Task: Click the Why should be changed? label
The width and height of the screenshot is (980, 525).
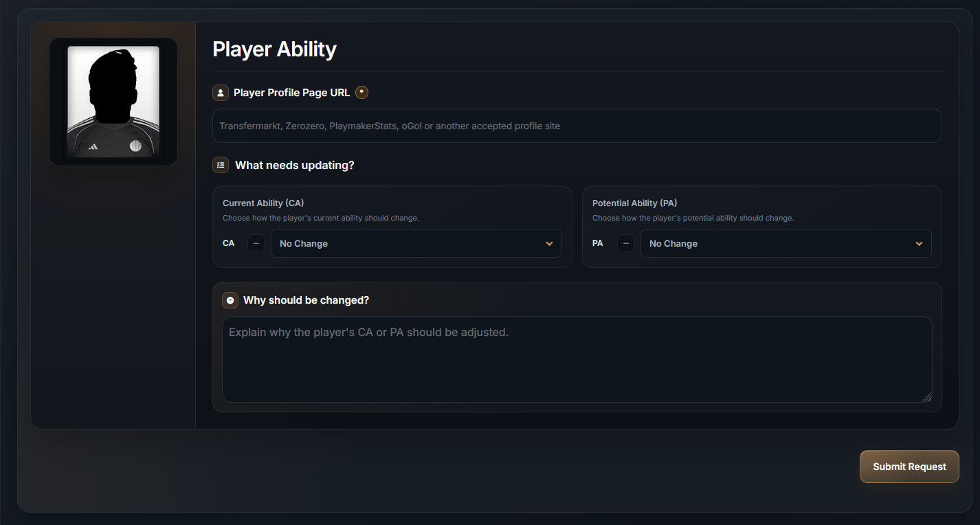Action: coord(306,300)
